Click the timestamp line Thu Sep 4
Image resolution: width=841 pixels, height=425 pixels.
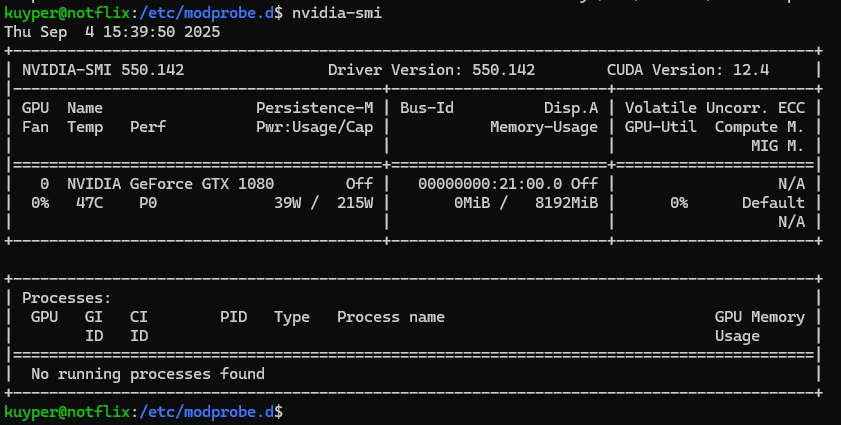coord(112,31)
